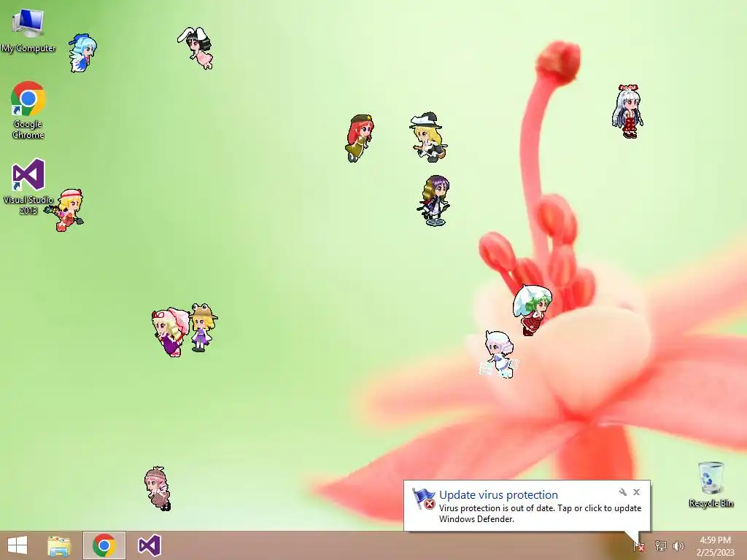Select the Visual Studio 2013 desktop shortcut
This screenshot has height=560, width=747.
click(28, 186)
